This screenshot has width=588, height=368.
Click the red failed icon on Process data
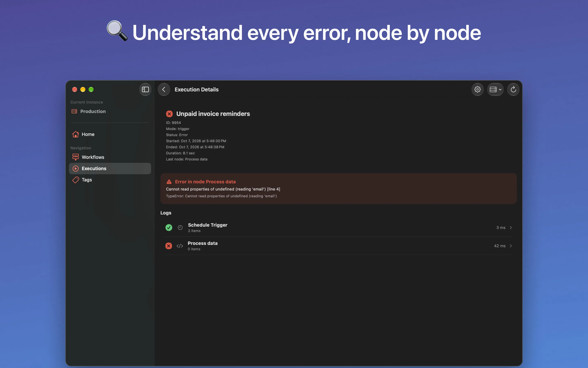pos(169,246)
